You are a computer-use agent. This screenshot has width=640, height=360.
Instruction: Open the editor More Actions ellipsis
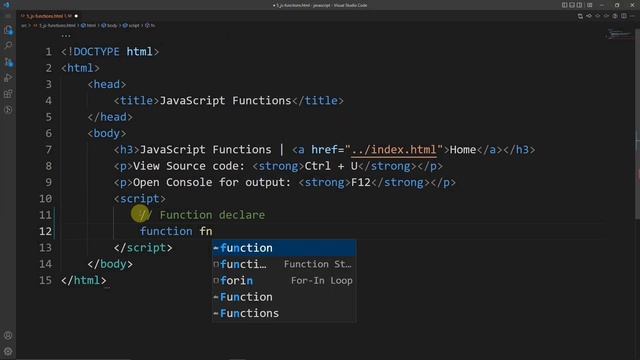point(633,16)
